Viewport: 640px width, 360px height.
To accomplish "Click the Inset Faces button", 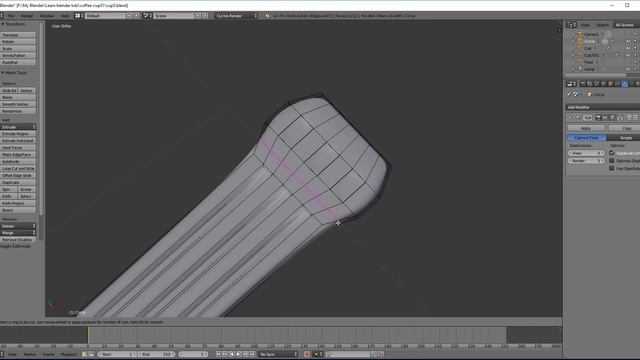I will point(18,147).
